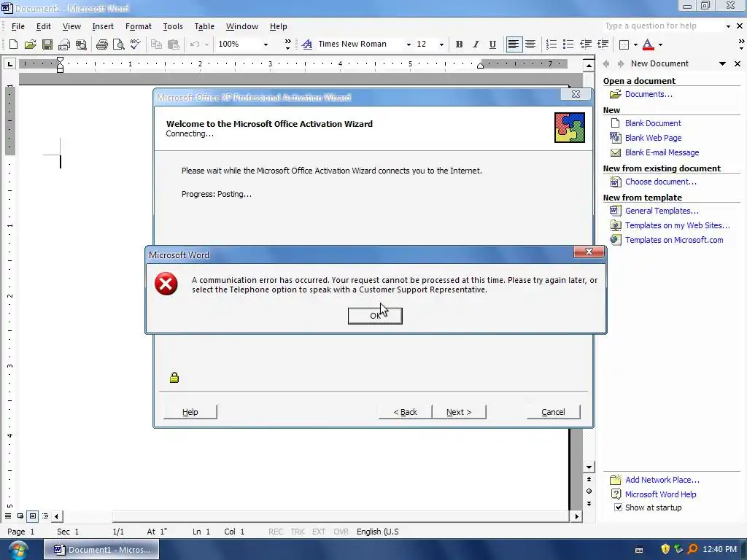Click Templates on Microsoft.com link
The image size is (747, 560).
pos(674,240)
